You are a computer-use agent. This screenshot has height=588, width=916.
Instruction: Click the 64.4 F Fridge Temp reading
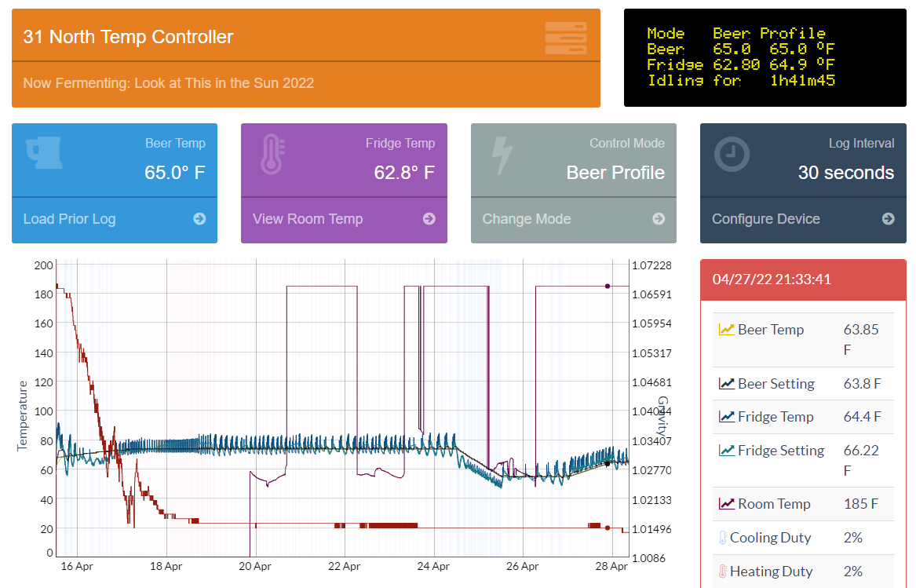point(863,417)
